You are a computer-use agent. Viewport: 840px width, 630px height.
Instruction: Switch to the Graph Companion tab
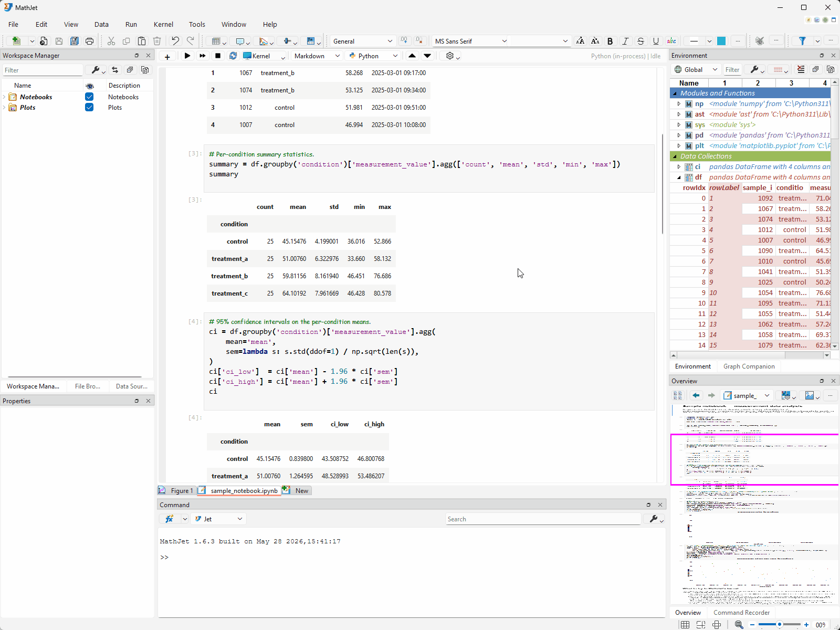749,366
